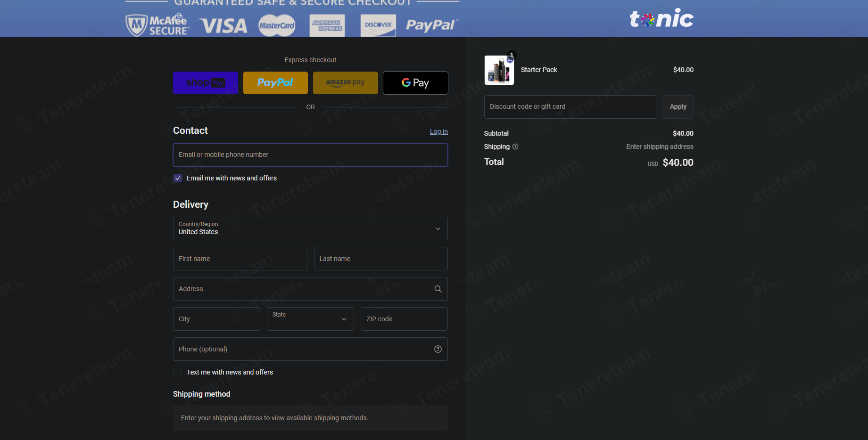Click the Subtotal label

pyautogui.click(x=496, y=133)
